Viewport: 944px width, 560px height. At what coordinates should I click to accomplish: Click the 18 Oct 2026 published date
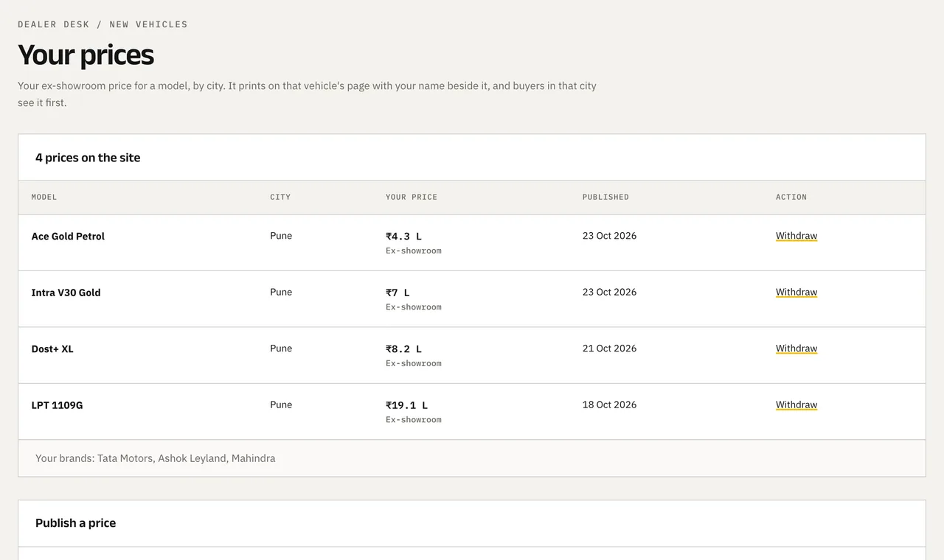[609, 405]
